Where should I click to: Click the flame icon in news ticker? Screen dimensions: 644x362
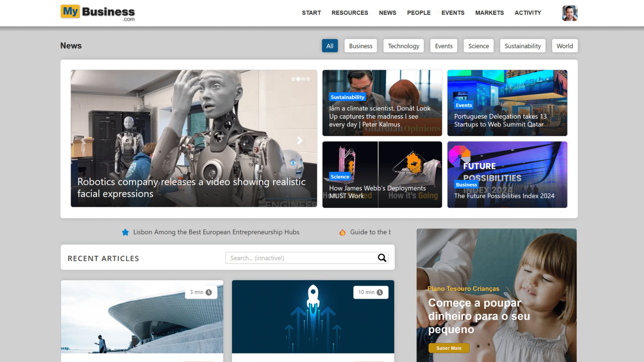coord(343,232)
